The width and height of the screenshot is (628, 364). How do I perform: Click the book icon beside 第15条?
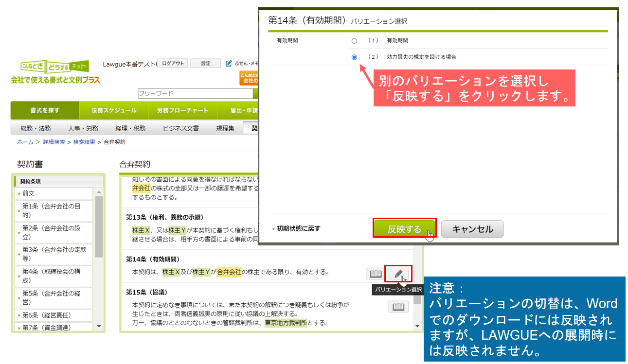398,307
